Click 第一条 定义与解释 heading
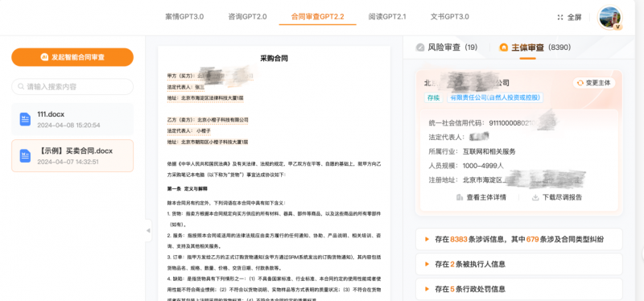The height and width of the screenshot is (301, 644). tap(187, 189)
